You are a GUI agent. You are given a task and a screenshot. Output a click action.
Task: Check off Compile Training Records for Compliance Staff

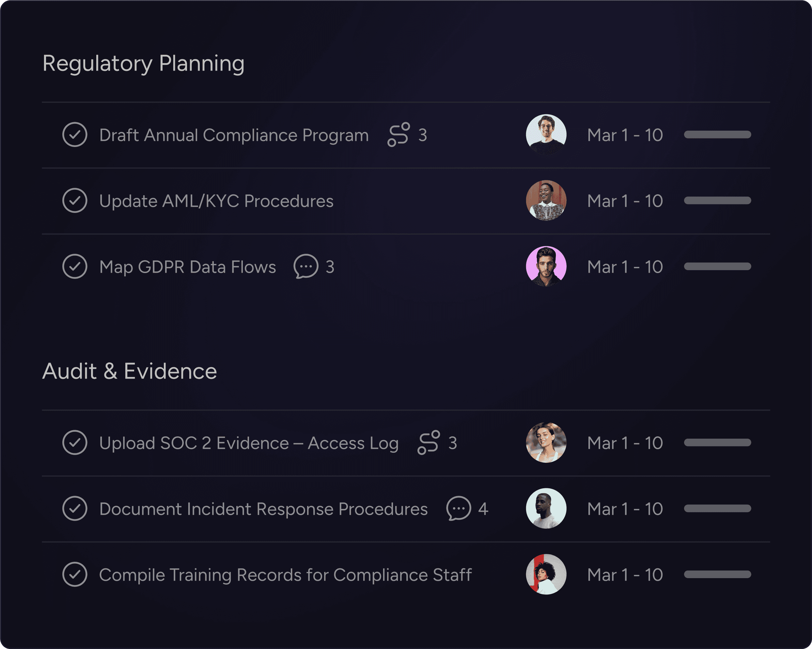(75, 575)
